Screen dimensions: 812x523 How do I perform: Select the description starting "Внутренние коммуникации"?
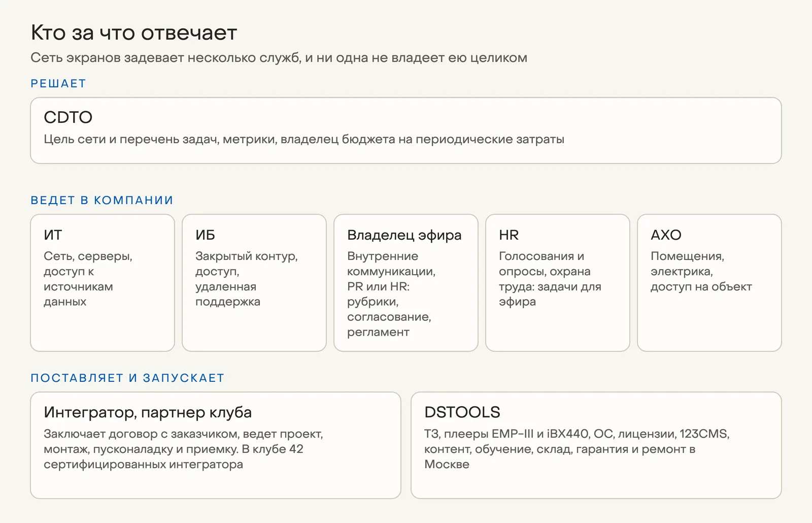(x=391, y=294)
